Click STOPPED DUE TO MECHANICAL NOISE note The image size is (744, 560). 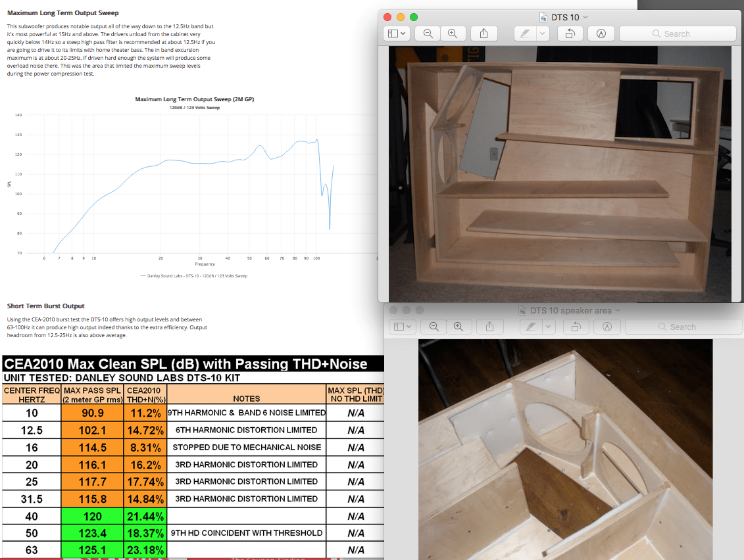(247, 447)
